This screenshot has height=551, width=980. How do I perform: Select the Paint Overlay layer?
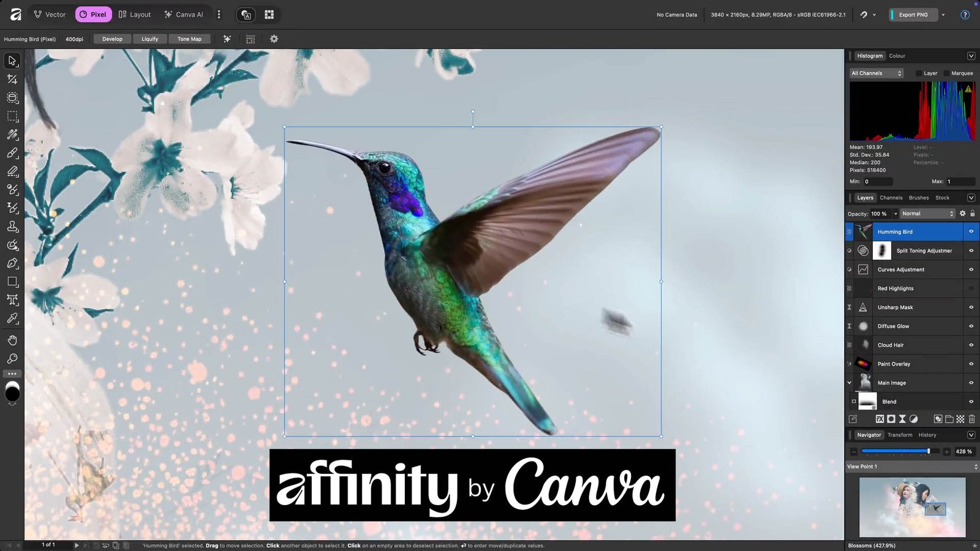[x=894, y=364]
